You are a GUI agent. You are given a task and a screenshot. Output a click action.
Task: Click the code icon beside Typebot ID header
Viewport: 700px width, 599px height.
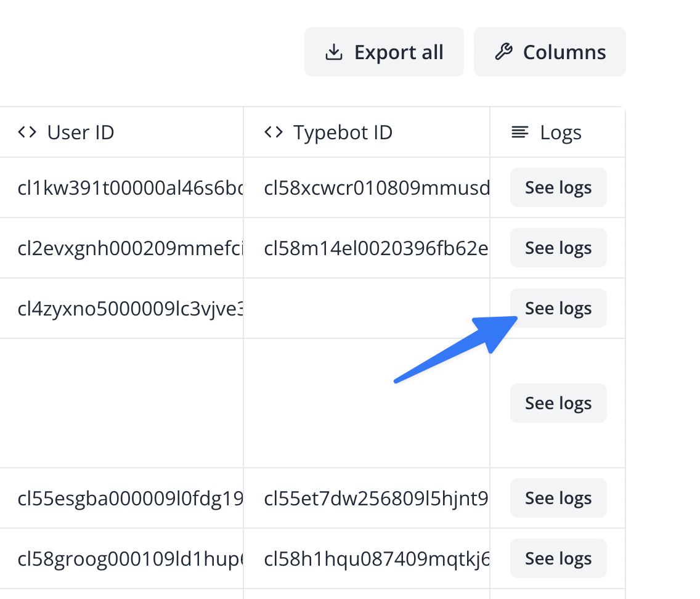(273, 131)
